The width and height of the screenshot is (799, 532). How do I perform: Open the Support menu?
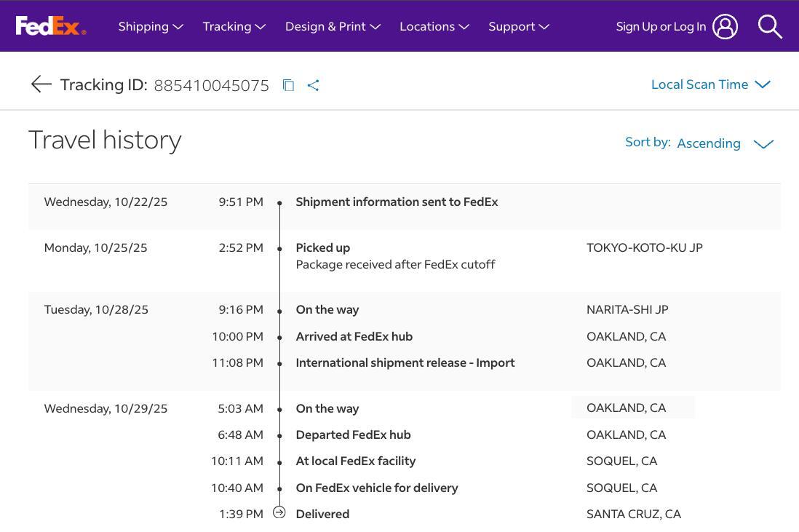[518, 26]
